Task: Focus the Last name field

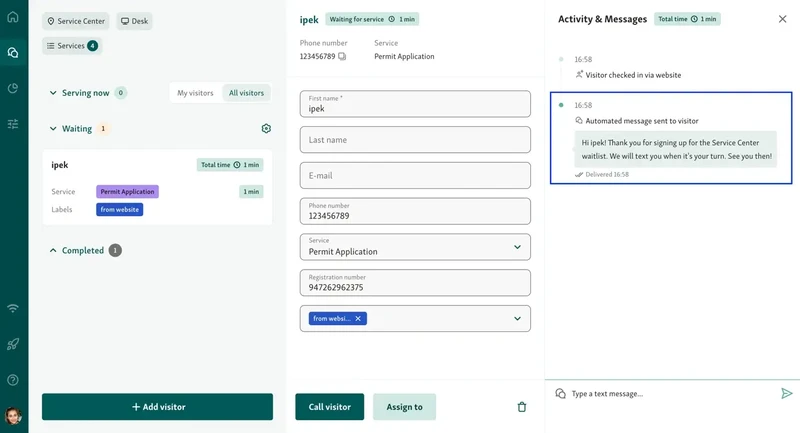Action: pos(415,140)
